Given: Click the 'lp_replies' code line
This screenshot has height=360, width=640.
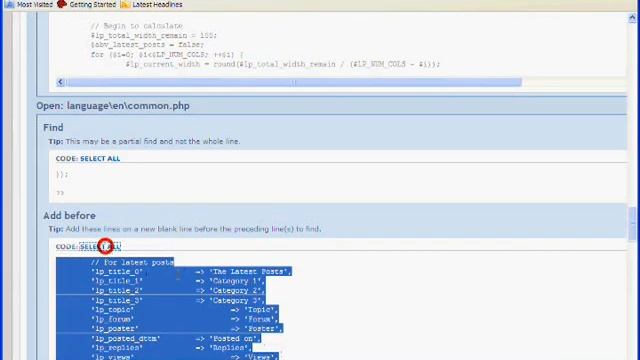Looking at the screenshot, I should [x=171, y=348].
